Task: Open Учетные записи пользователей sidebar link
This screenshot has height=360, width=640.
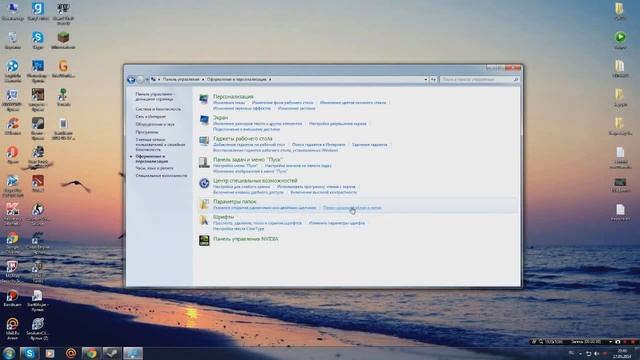Action: pyautogui.click(x=160, y=144)
